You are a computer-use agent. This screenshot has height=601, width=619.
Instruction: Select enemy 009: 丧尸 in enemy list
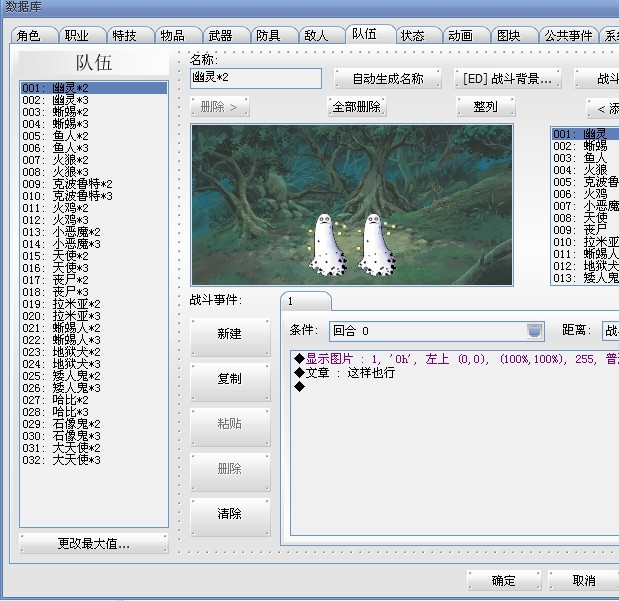click(x=585, y=230)
